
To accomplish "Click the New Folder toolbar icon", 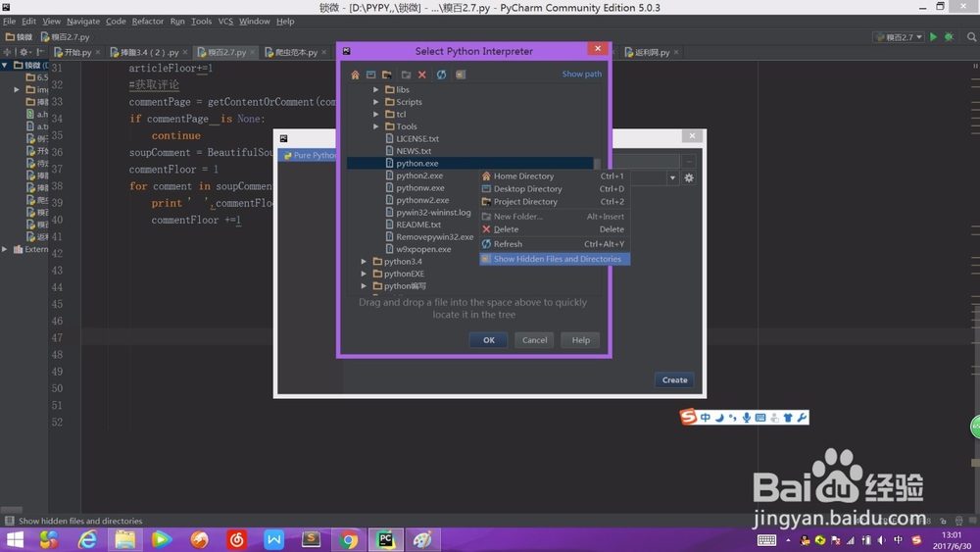I will pyautogui.click(x=406, y=75).
